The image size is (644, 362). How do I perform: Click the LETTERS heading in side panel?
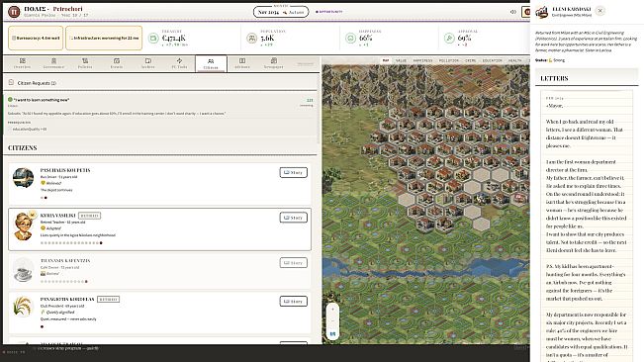(554, 78)
